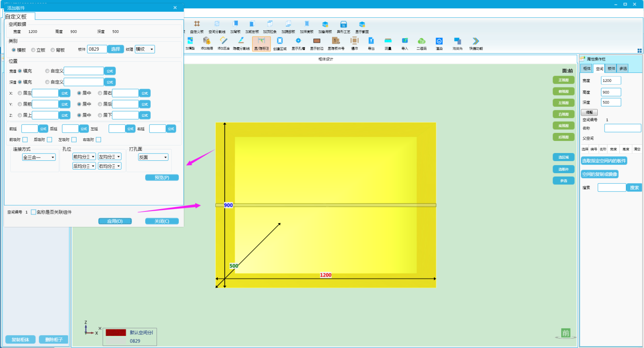The width and height of the screenshot is (644, 348).
Task: Click the dark red color swatch
Action: (x=116, y=332)
